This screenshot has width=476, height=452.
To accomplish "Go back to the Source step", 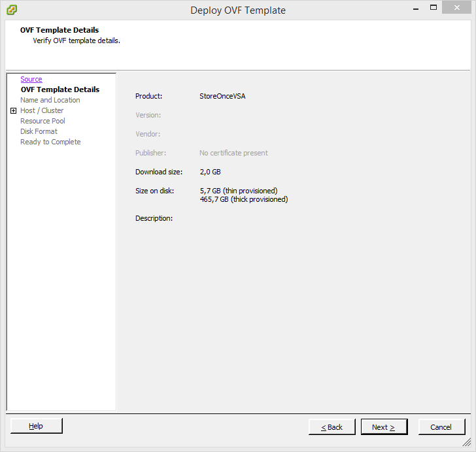I will click(31, 79).
